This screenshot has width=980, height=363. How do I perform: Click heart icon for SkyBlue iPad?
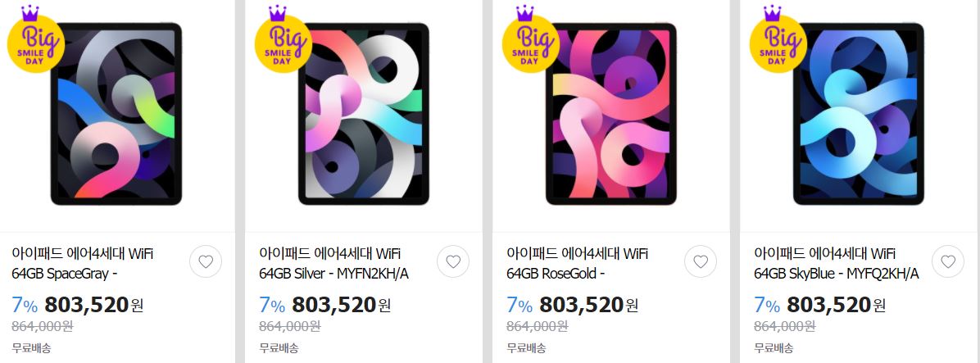[x=948, y=261]
